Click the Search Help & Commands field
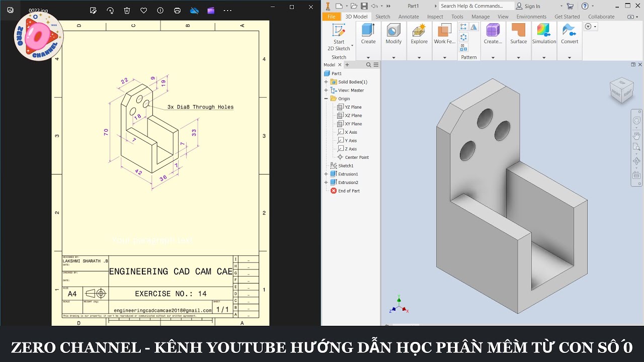 point(475,6)
